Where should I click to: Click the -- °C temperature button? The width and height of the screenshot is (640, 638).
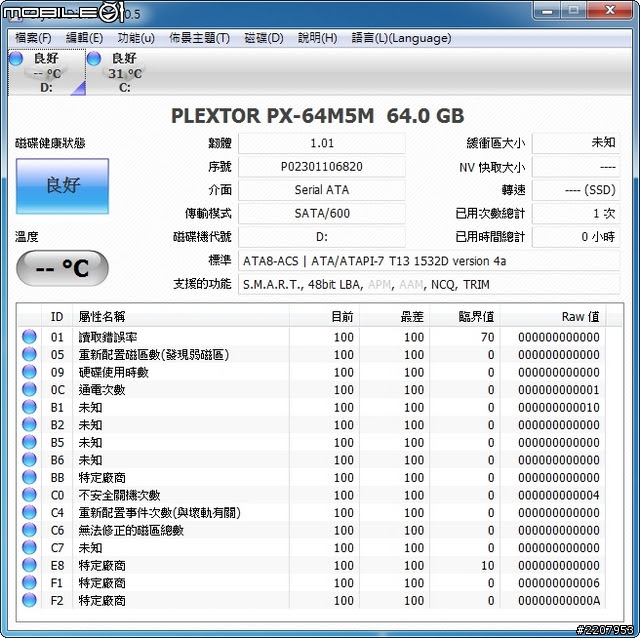62,268
